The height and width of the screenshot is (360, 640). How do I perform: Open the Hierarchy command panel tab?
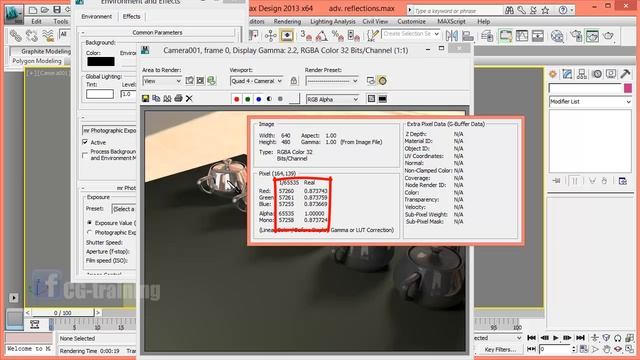pos(582,74)
